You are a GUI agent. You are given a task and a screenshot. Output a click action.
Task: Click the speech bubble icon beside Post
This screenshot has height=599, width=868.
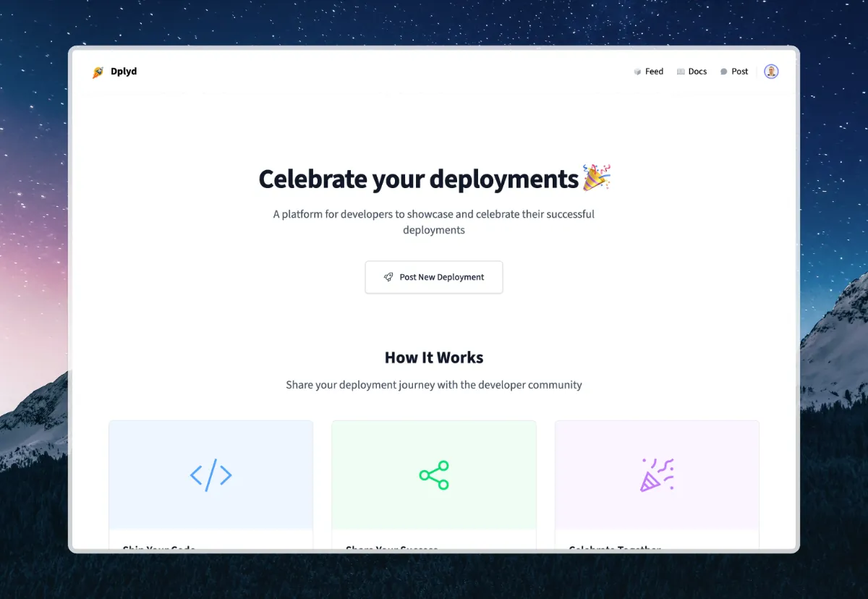click(x=723, y=71)
